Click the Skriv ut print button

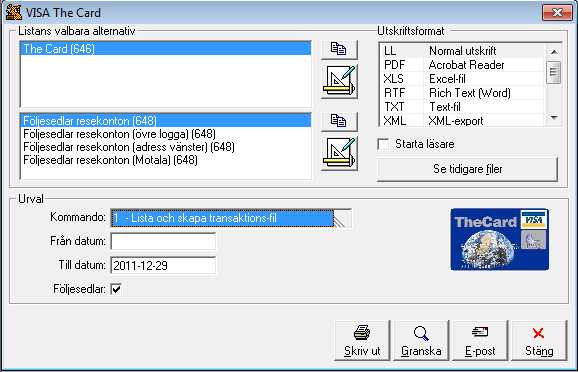362,340
